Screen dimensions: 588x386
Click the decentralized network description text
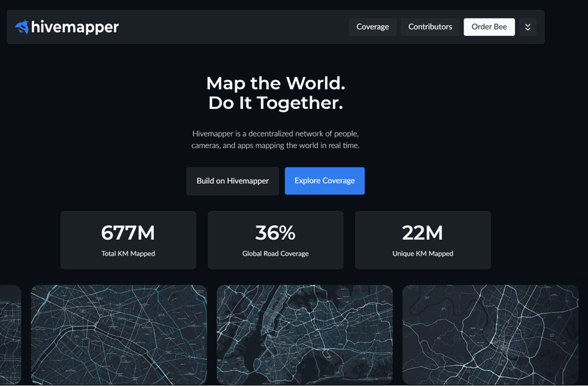point(276,140)
